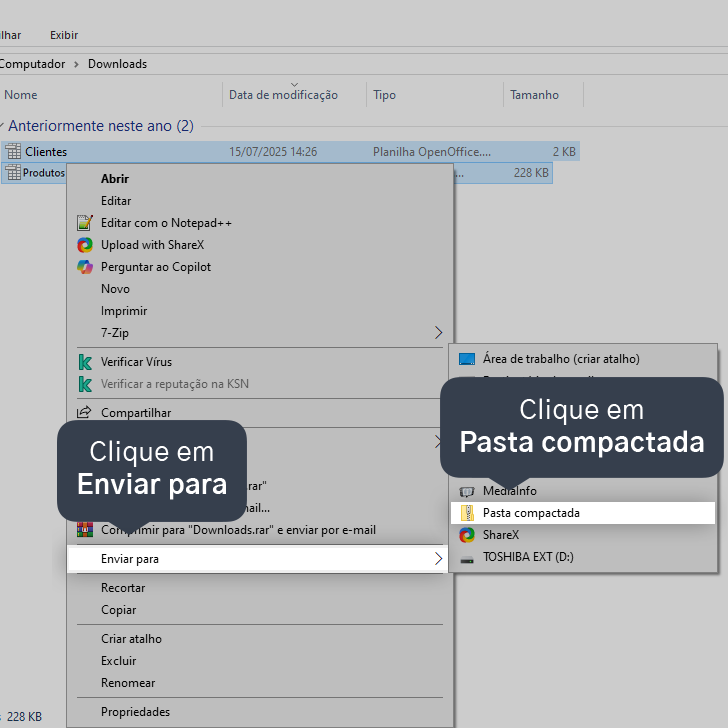Click the Downloads breadcrumb
This screenshot has height=728, width=728.
pyautogui.click(x=117, y=64)
